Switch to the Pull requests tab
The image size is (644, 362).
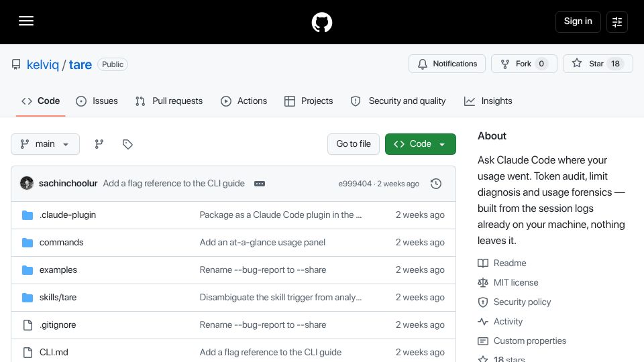pos(169,101)
